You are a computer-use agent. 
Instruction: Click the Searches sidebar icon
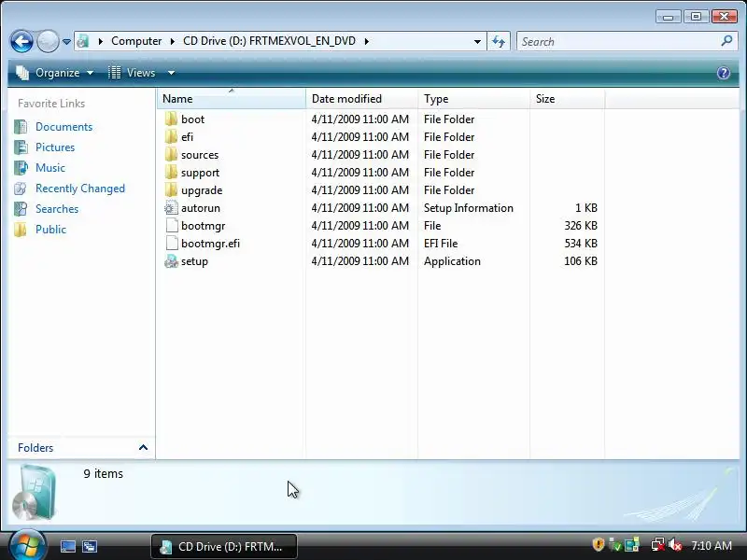pyautogui.click(x=21, y=208)
